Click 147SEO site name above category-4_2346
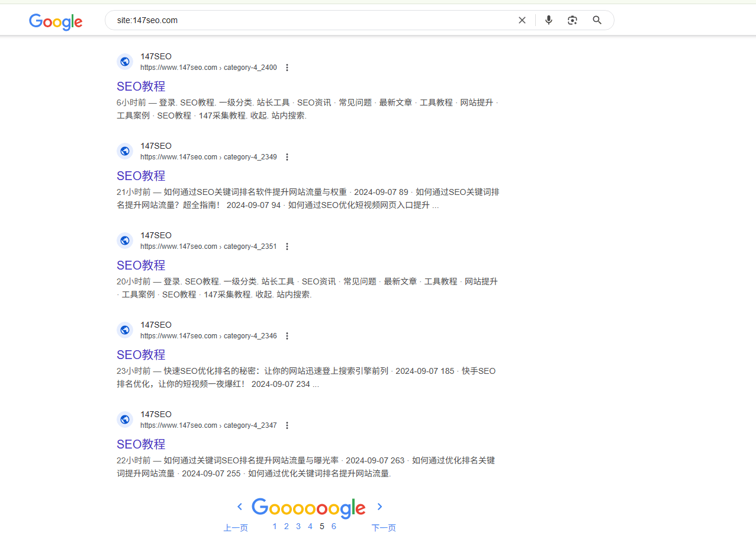The width and height of the screenshot is (756, 538). (x=156, y=325)
